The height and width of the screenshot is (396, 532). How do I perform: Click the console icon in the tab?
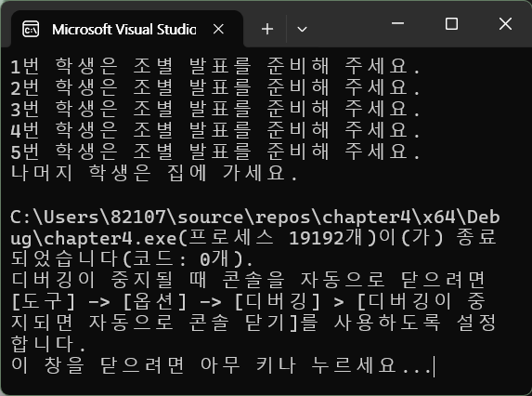[31, 29]
